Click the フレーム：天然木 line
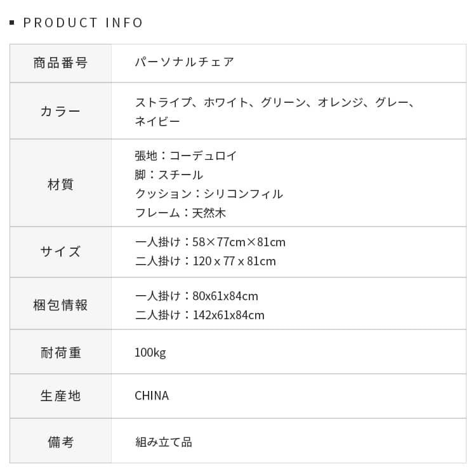 (180, 213)
